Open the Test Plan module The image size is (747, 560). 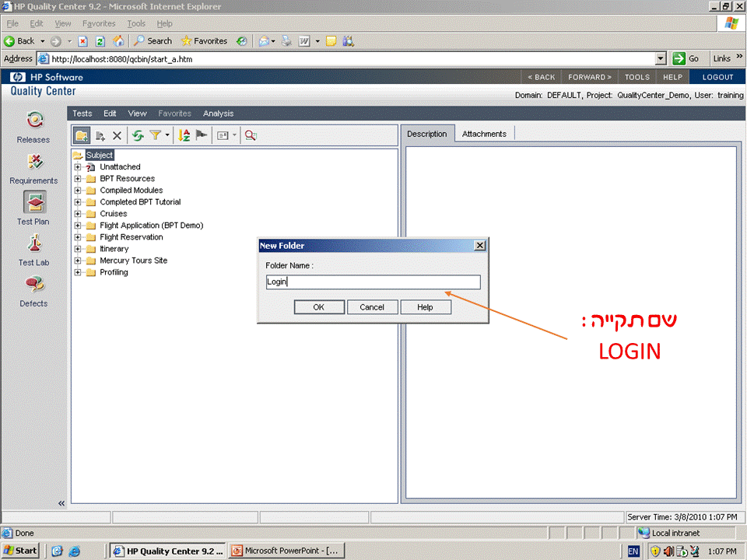pyautogui.click(x=33, y=208)
